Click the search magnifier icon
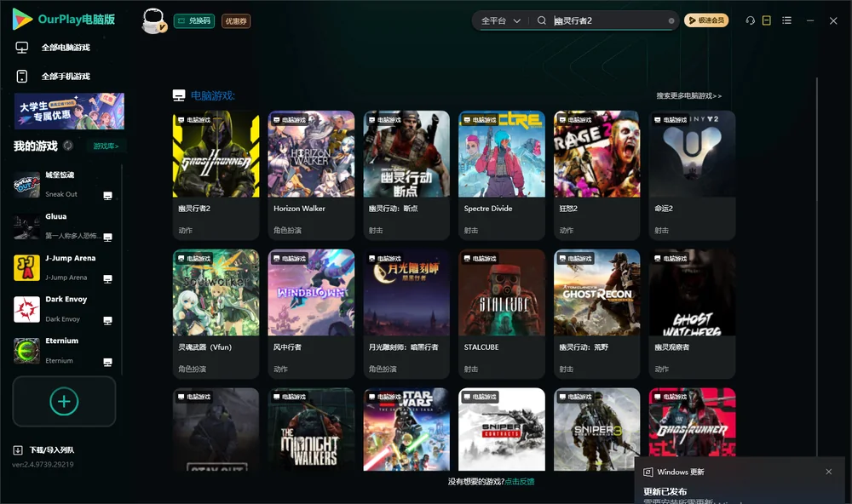The height and width of the screenshot is (504, 852). click(542, 20)
